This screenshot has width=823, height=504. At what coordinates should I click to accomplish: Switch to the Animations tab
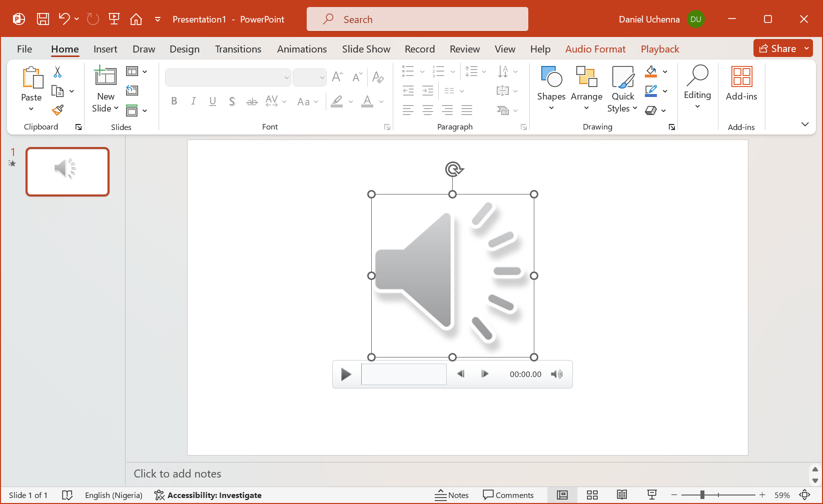pos(302,49)
